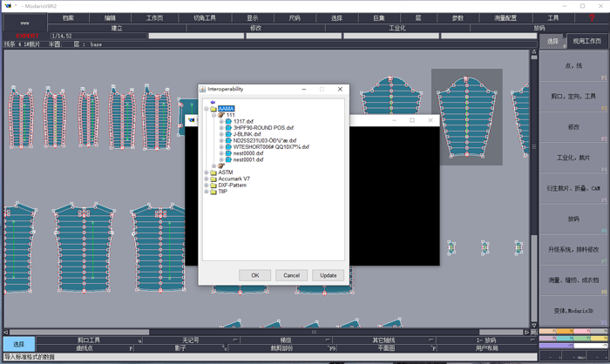Screen dimensions: 610x364
Task: Click the Accumark V7 folder icon
Action: (x=213, y=179)
